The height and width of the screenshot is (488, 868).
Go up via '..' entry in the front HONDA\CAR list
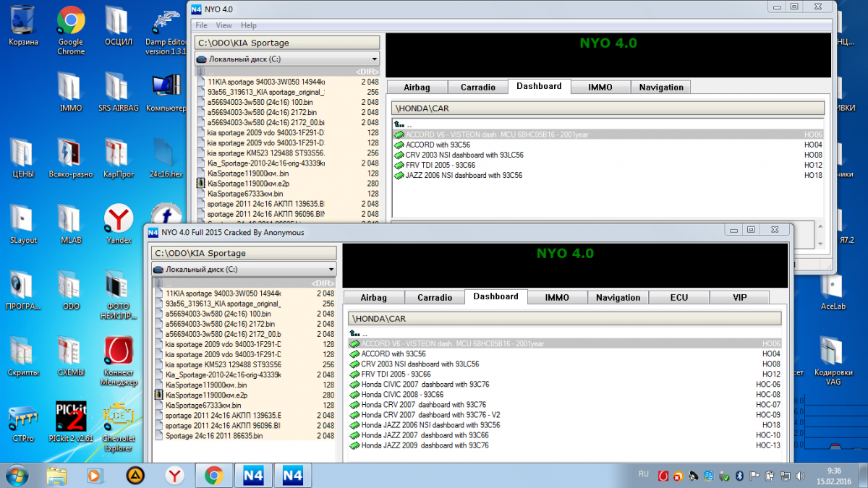360,334
